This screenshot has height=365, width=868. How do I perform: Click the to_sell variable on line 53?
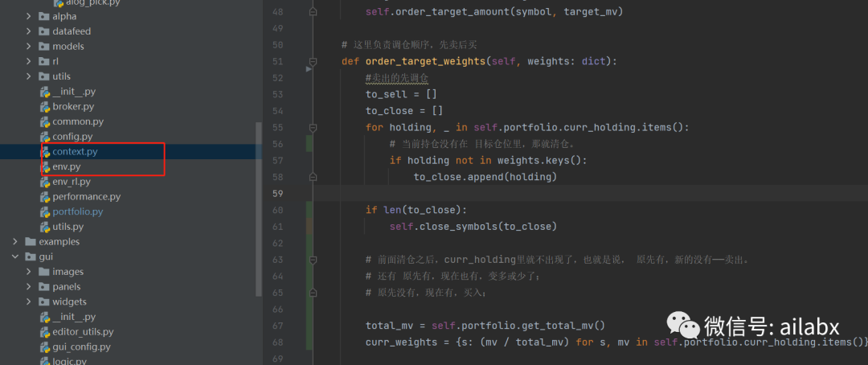(x=387, y=95)
